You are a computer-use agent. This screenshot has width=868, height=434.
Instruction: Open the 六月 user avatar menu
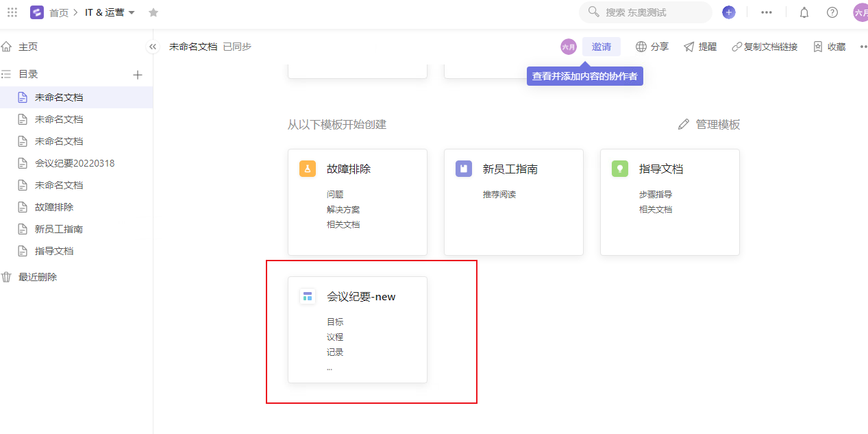coord(860,12)
